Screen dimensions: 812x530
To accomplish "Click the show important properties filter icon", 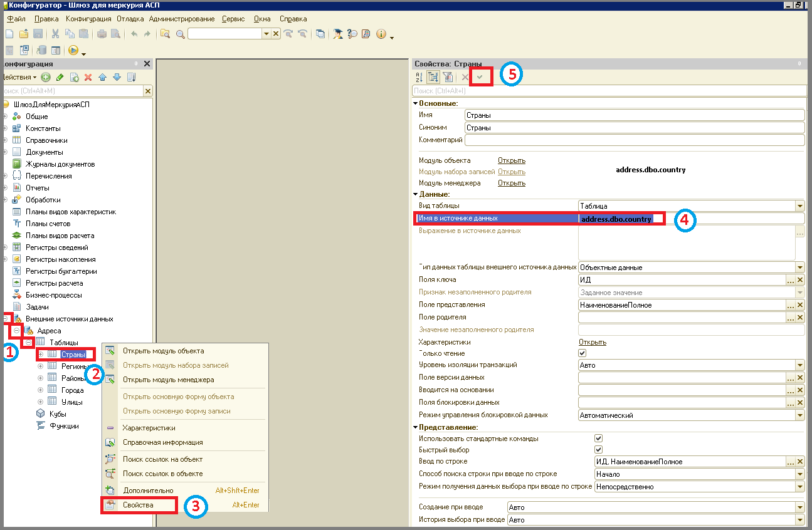I will (448, 77).
